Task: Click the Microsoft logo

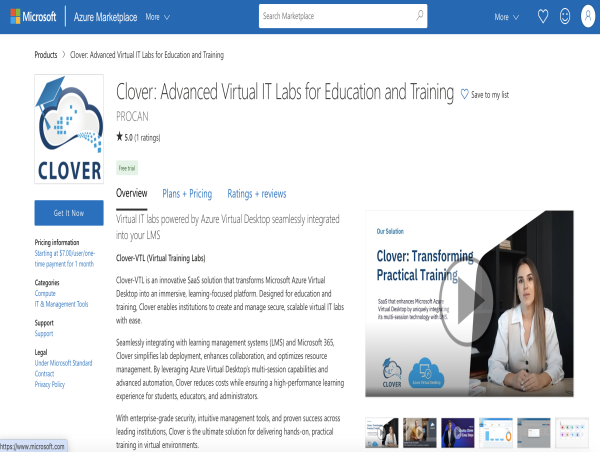Action: (33, 16)
